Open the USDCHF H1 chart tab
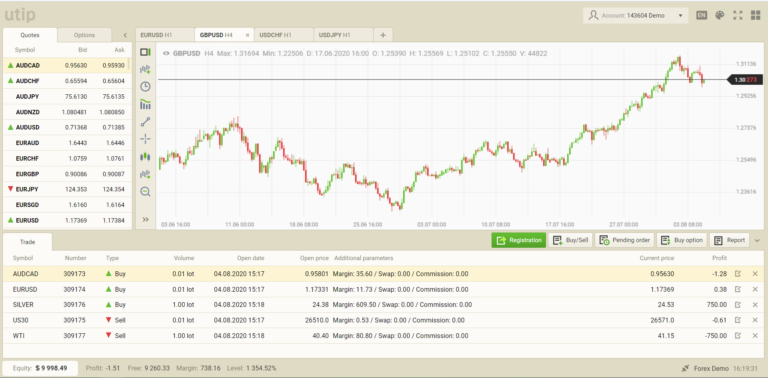This screenshot has height=378, width=768. 284,35
